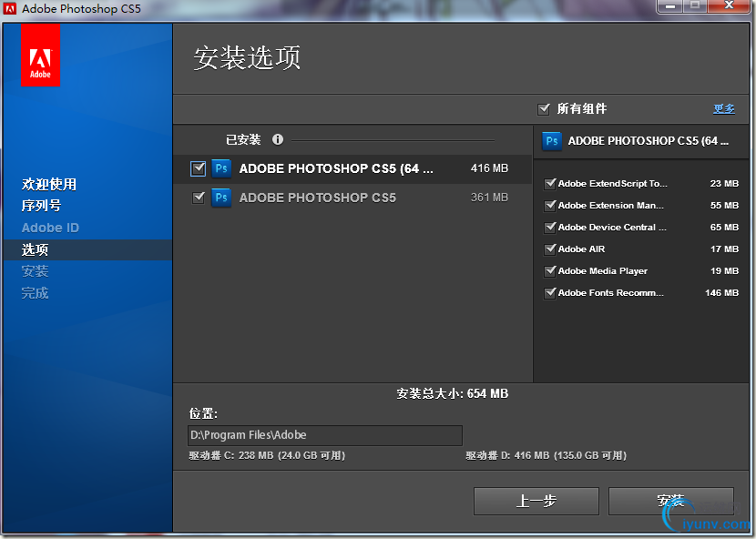Go to the 序列号 step in the sidebar
This screenshot has width=756, height=539.
click(42, 206)
